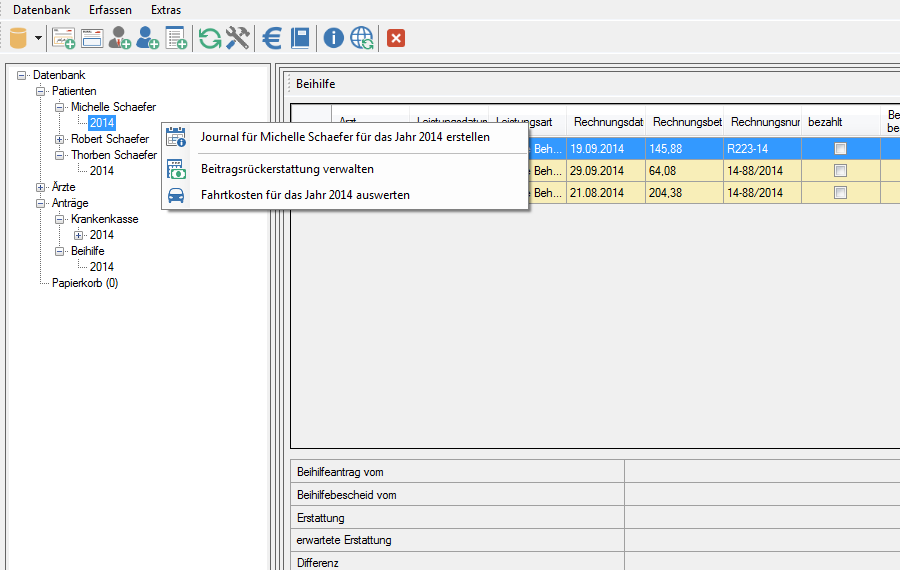Sort by the Rechnungsdatum column header

tap(607, 122)
